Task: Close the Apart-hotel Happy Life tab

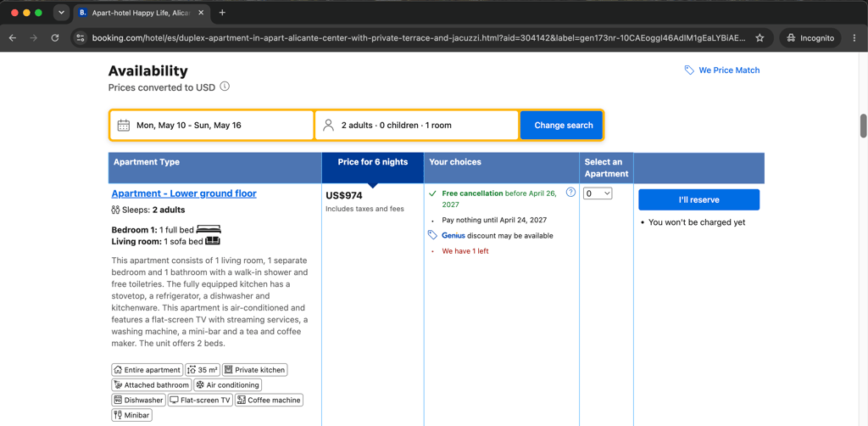Action: 200,13
